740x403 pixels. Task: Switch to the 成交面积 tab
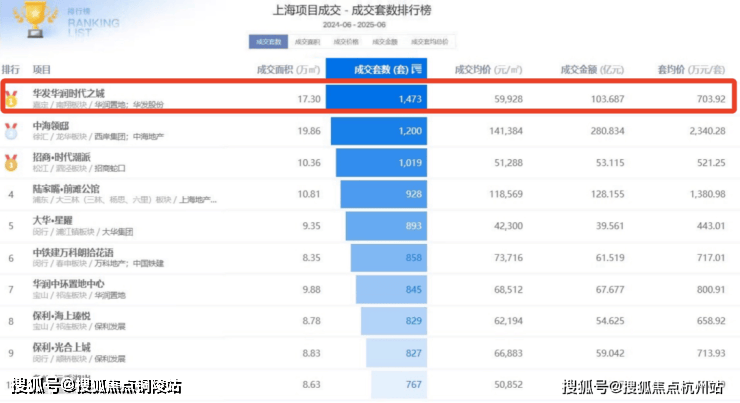click(307, 42)
